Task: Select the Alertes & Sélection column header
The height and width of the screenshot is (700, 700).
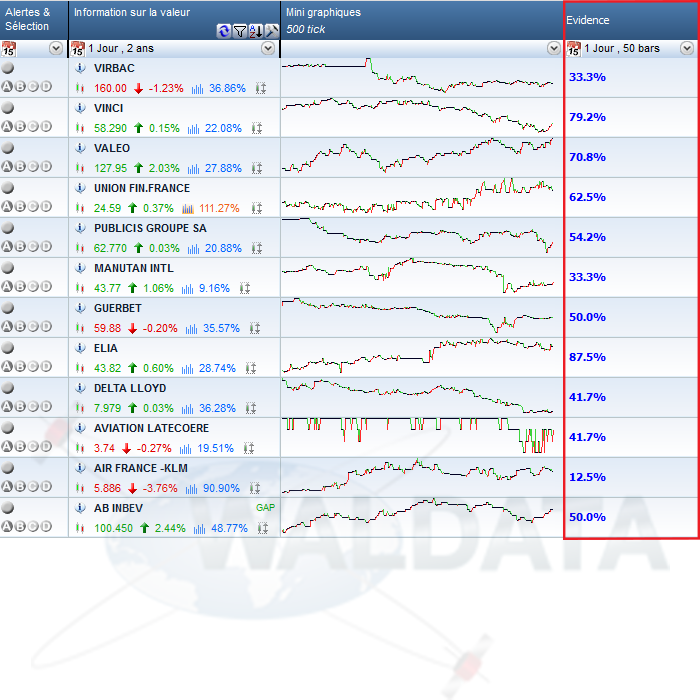Action: pyautogui.click(x=34, y=20)
